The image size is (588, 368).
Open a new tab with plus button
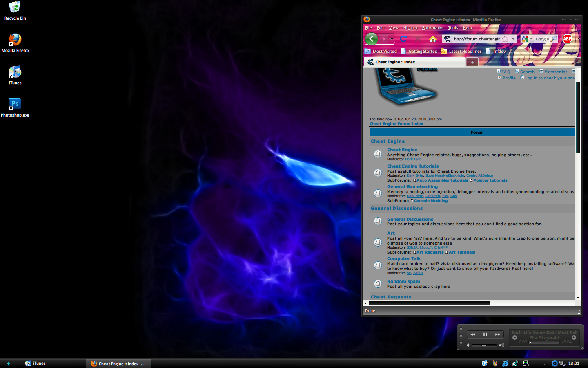point(472,62)
